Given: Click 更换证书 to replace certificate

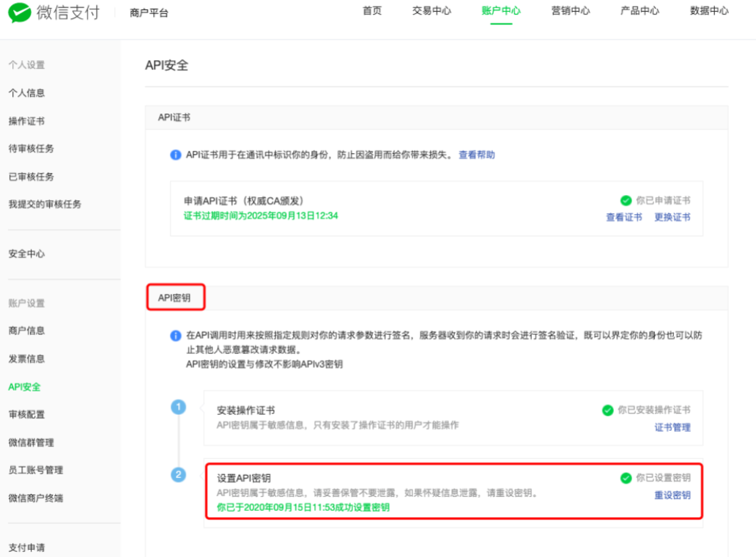Looking at the screenshot, I should point(672,217).
